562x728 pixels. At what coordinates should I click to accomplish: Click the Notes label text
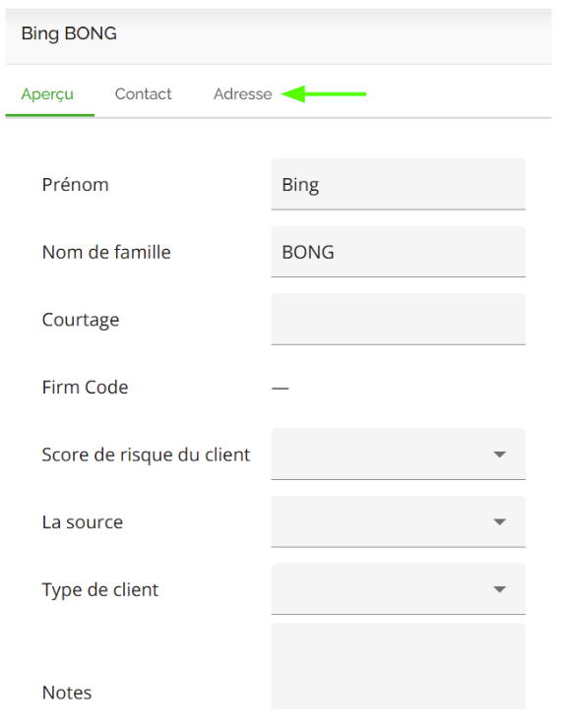coord(67,693)
